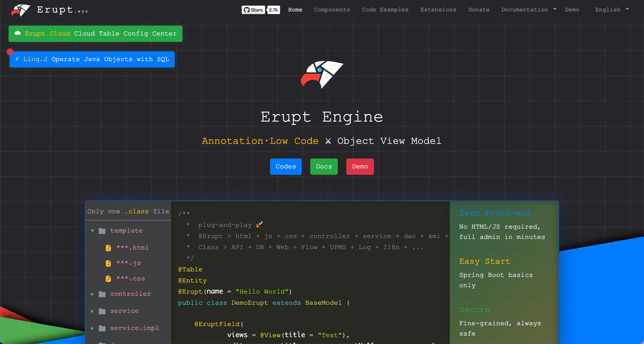
Task: Open the Components nav item
Action: (332, 10)
